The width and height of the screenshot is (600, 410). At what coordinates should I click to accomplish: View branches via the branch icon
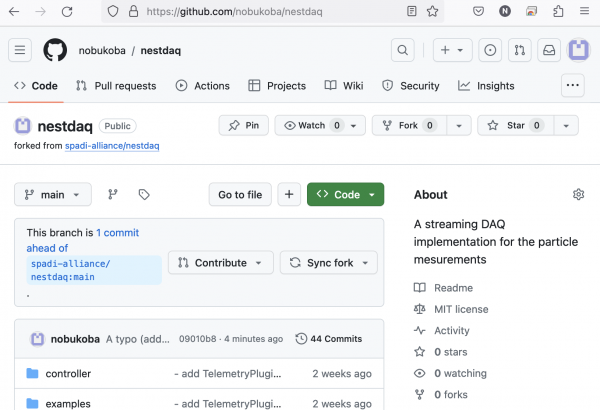112,194
